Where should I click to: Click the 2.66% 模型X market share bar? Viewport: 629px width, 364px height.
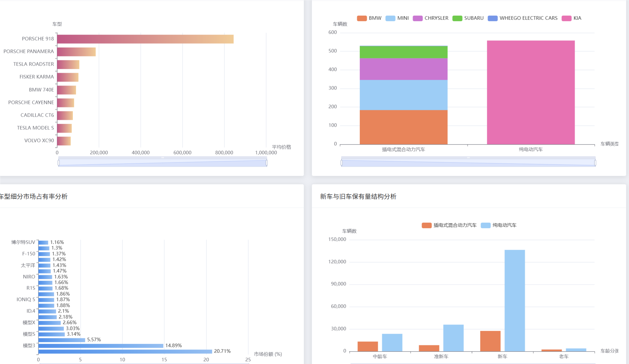50,323
